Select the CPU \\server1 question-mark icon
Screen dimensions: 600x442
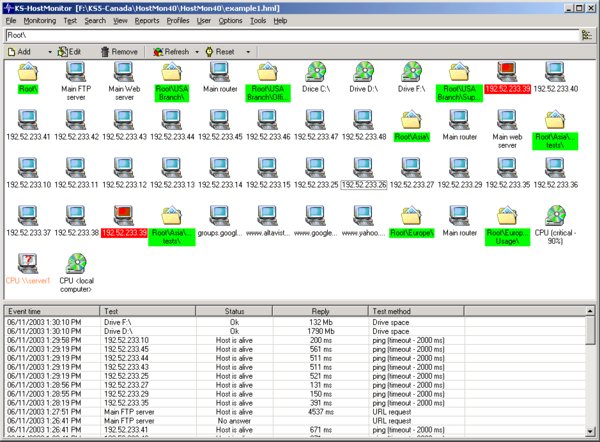[x=27, y=264]
